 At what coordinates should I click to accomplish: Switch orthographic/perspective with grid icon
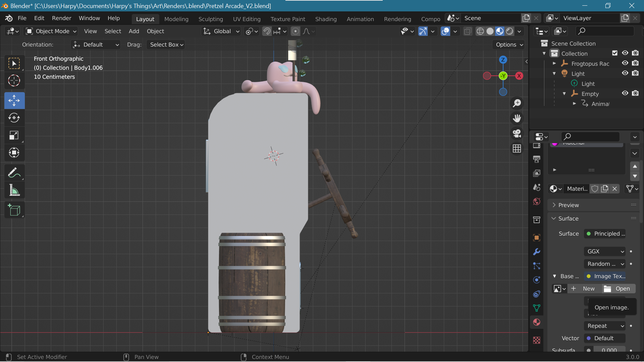517,148
